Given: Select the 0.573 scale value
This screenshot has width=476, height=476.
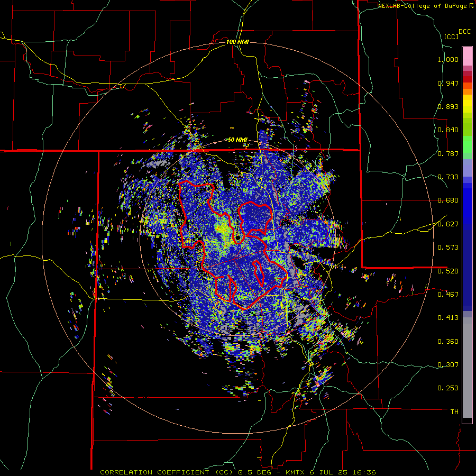Looking at the screenshot, I should [448, 248].
